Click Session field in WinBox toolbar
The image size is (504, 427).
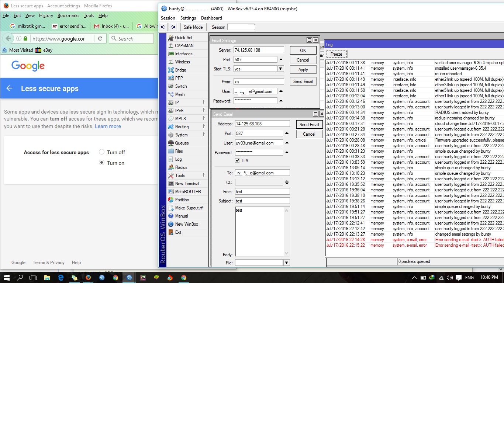pyautogui.click(x=241, y=27)
